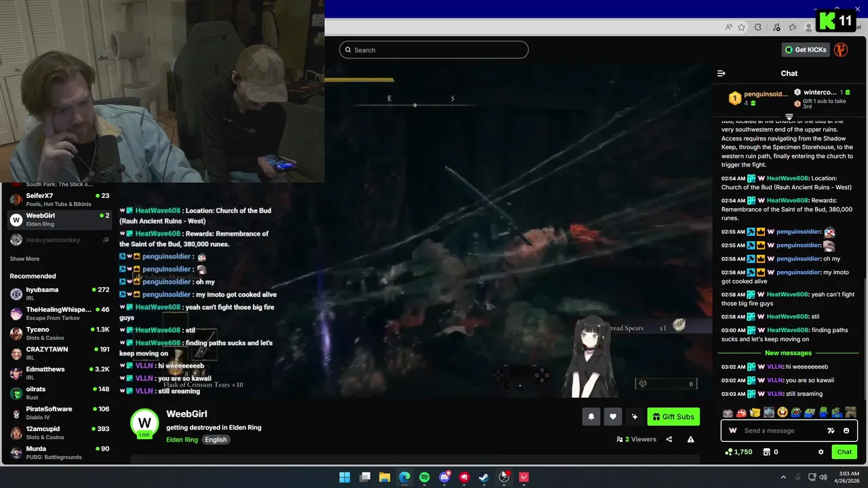Open offline Heavysetmonkey channel

pyautogui.click(x=60, y=240)
